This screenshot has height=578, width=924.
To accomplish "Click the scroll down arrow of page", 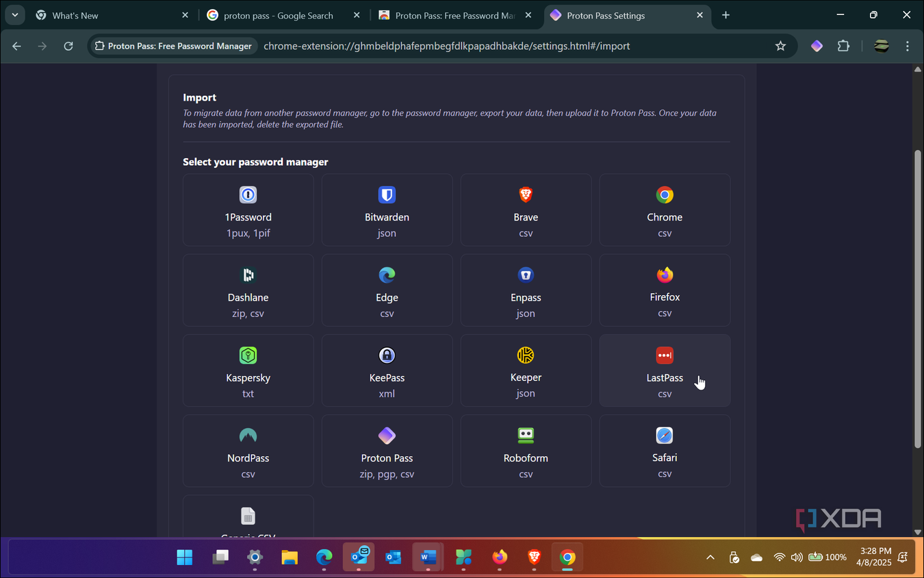I will click(918, 532).
